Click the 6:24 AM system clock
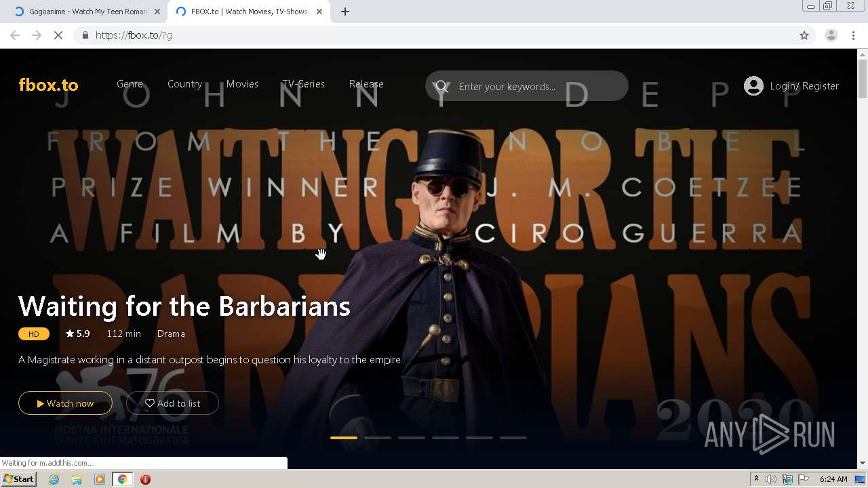 tap(833, 479)
